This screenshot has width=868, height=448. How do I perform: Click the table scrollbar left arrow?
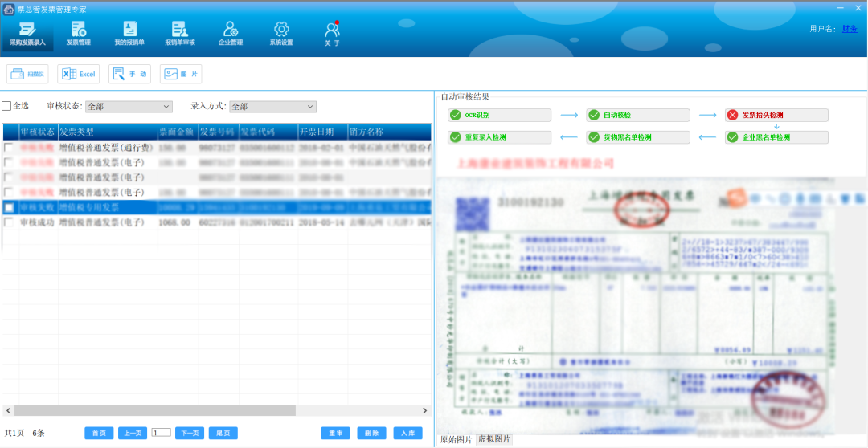pos(8,411)
